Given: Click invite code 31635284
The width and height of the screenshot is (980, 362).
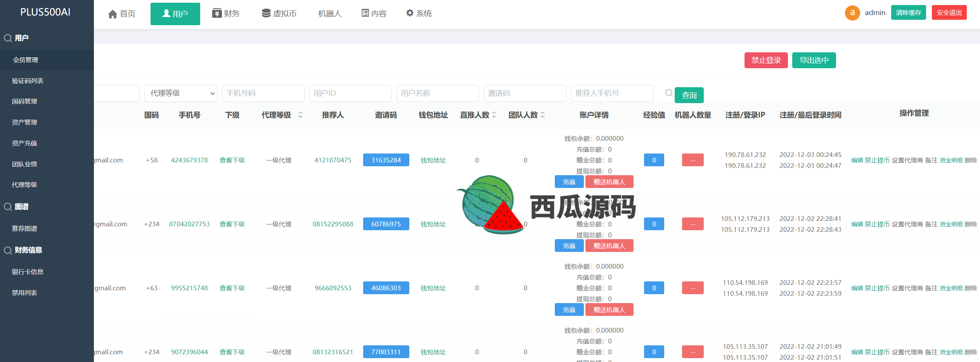Looking at the screenshot, I should coord(386,160).
